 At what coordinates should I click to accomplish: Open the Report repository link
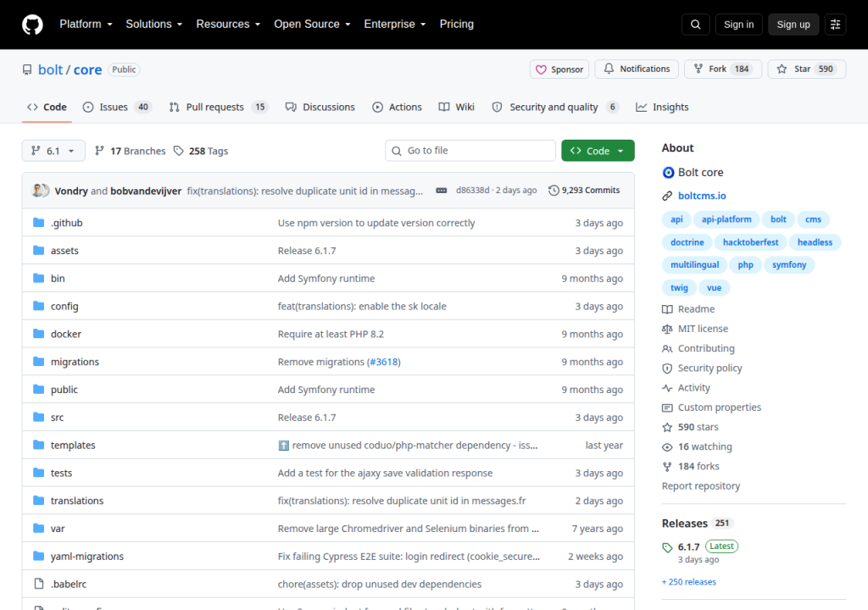tap(701, 486)
